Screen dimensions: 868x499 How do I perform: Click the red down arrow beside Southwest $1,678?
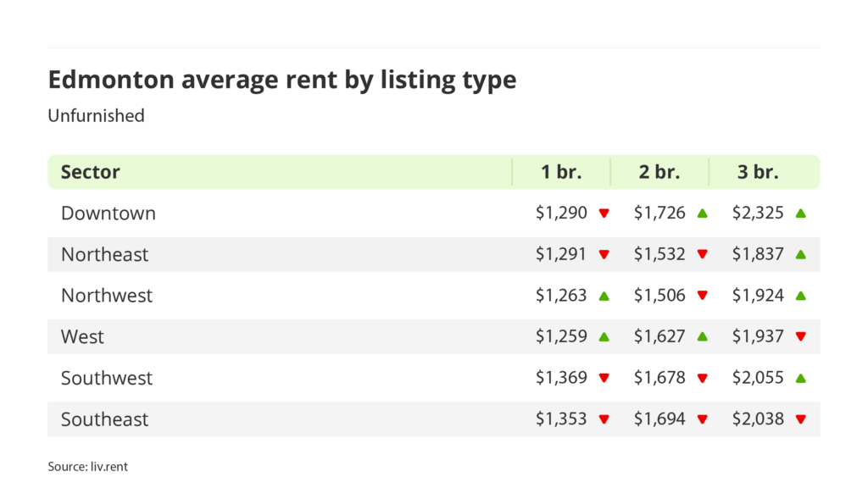[703, 379]
